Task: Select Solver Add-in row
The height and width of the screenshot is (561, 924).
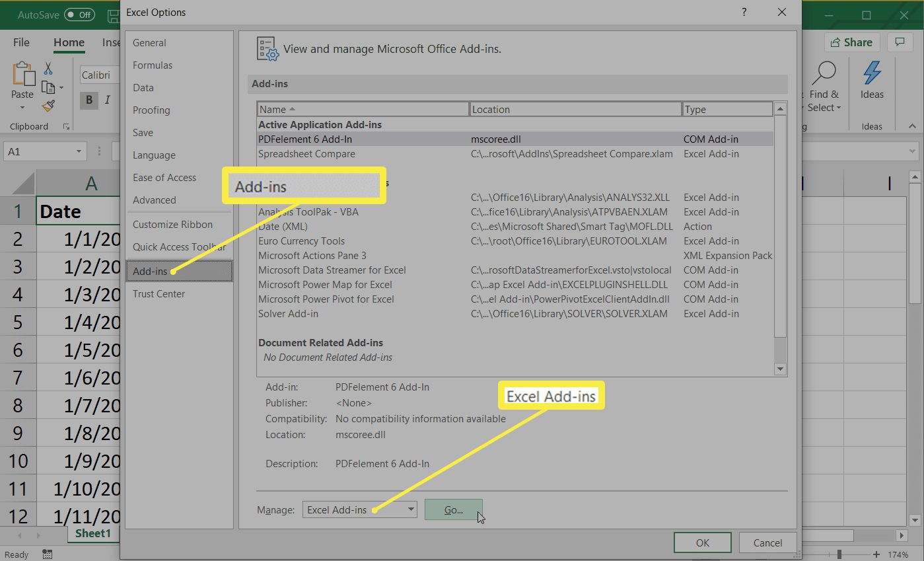Action: (515, 314)
